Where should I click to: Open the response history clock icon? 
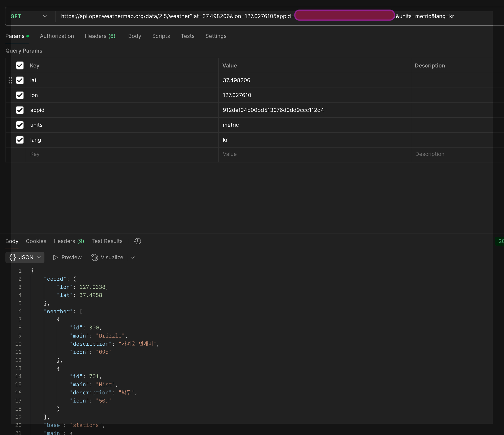[137, 241]
